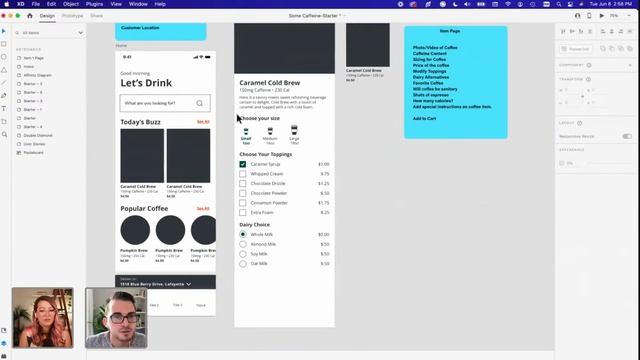The height and width of the screenshot is (360, 640).
Task: Open the Plugins panel icon at bottom left
Action: [x=4, y=356]
